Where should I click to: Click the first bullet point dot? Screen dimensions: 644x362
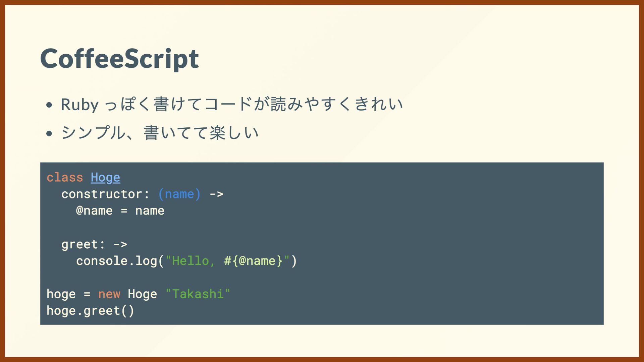point(49,105)
